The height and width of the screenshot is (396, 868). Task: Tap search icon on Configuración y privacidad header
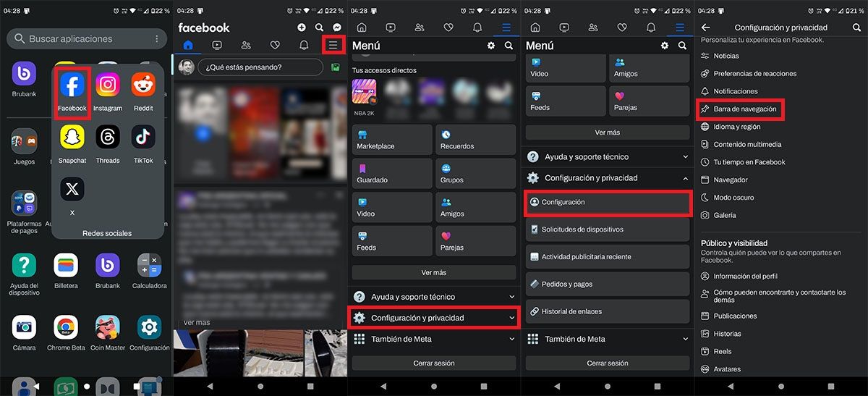(856, 28)
